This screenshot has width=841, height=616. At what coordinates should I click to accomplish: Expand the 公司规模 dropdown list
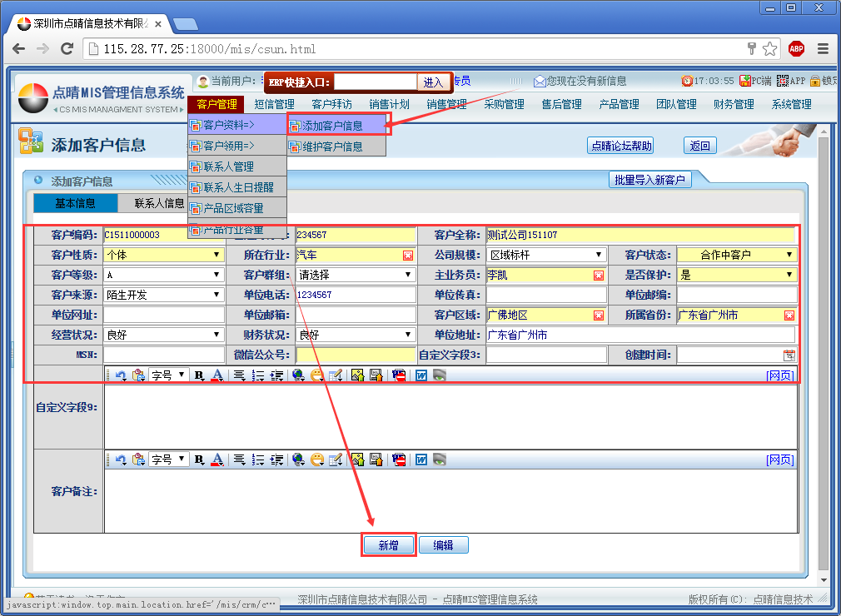(546, 255)
